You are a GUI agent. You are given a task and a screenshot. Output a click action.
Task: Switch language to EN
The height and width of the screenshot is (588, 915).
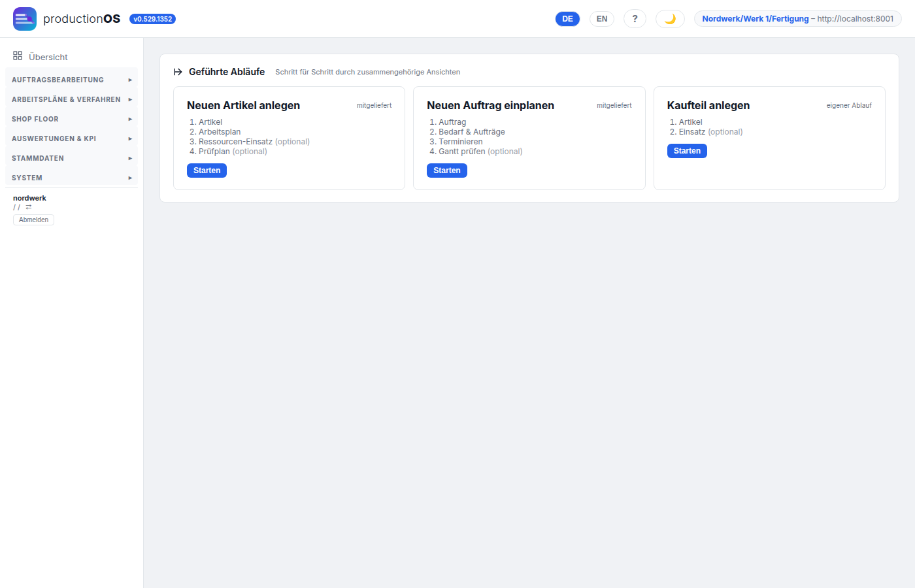tap(602, 19)
